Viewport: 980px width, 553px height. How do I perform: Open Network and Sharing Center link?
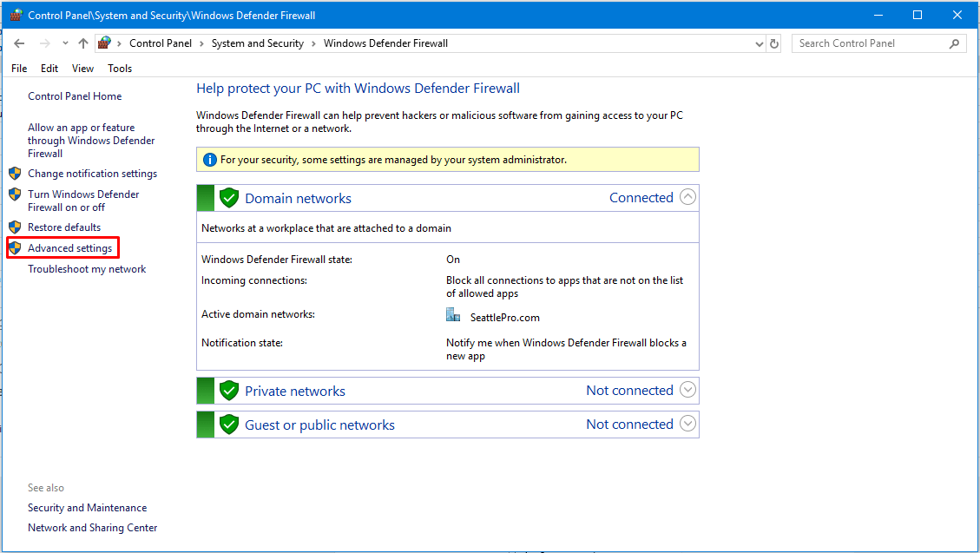92,528
